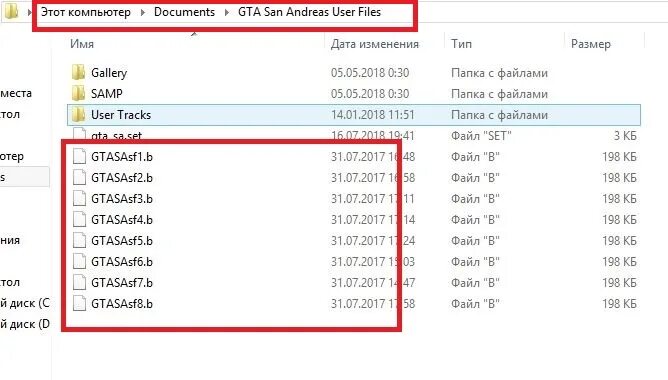Click GTA San Andreas User Files breadcrumb
This screenshot has height=380, width=668.
[309, 12]
